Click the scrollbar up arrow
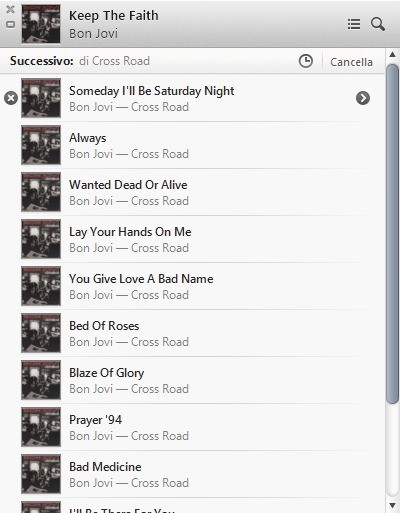This screenshot has height=513, width=400. point(392,54)
